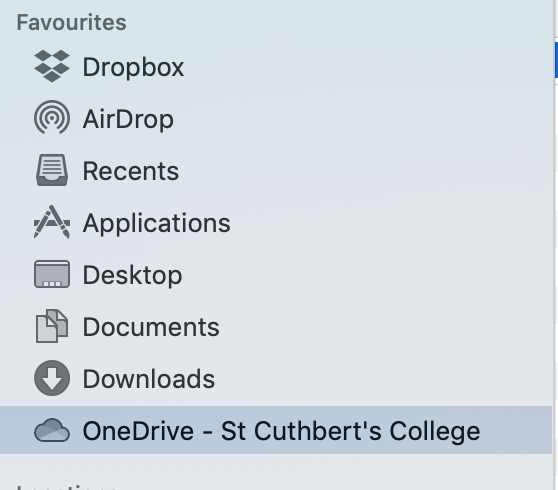The image size is (558, 490).
Task: Select the Downloads label in sidebar
Action: (149, 379)
